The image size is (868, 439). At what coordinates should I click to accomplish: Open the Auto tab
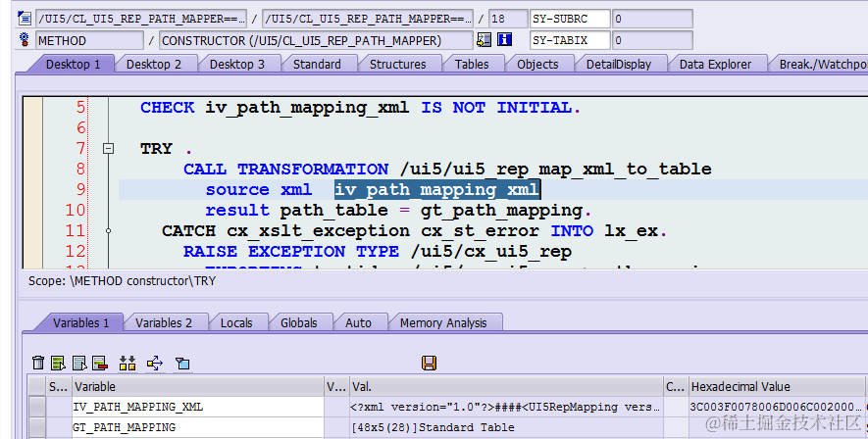(x=358, y=323)
